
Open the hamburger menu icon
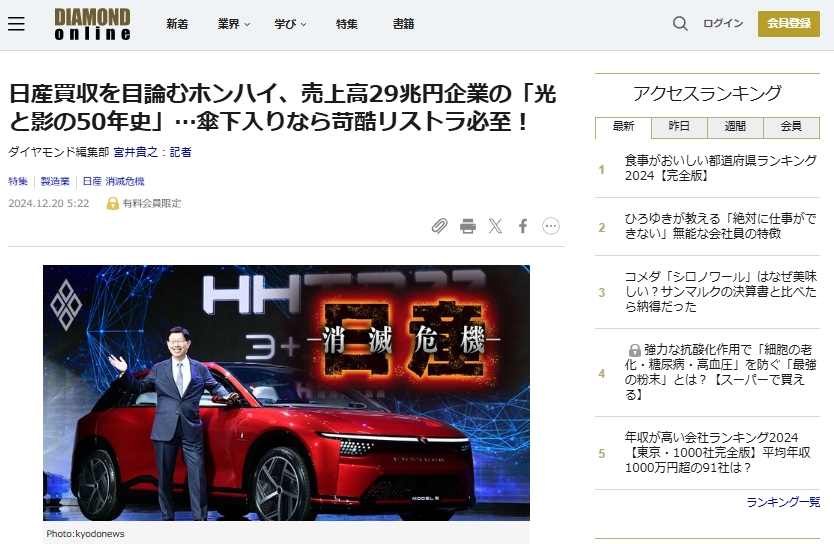pos(16,23)
